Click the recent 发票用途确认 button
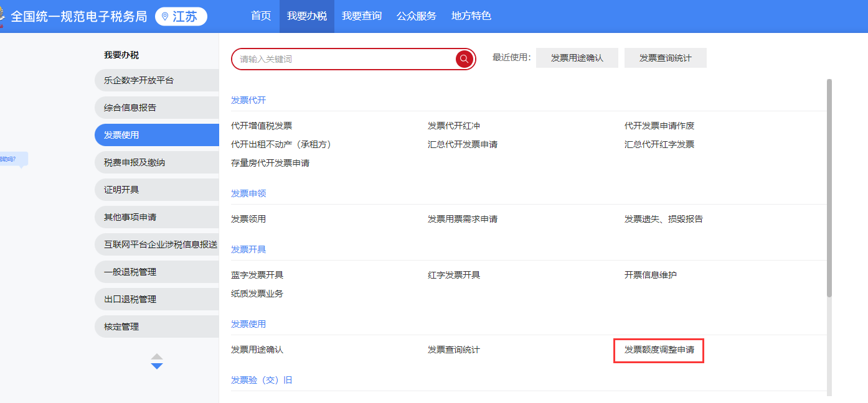This screenshot has width=868, height=403. point(577,58)
